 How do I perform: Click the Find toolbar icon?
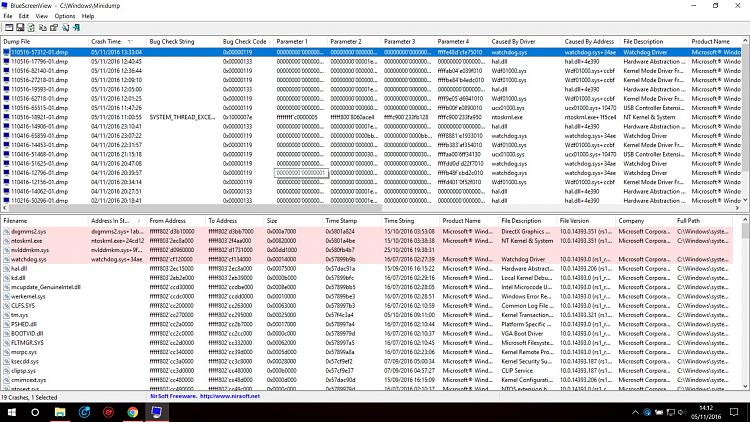click(x=66, y=28)
